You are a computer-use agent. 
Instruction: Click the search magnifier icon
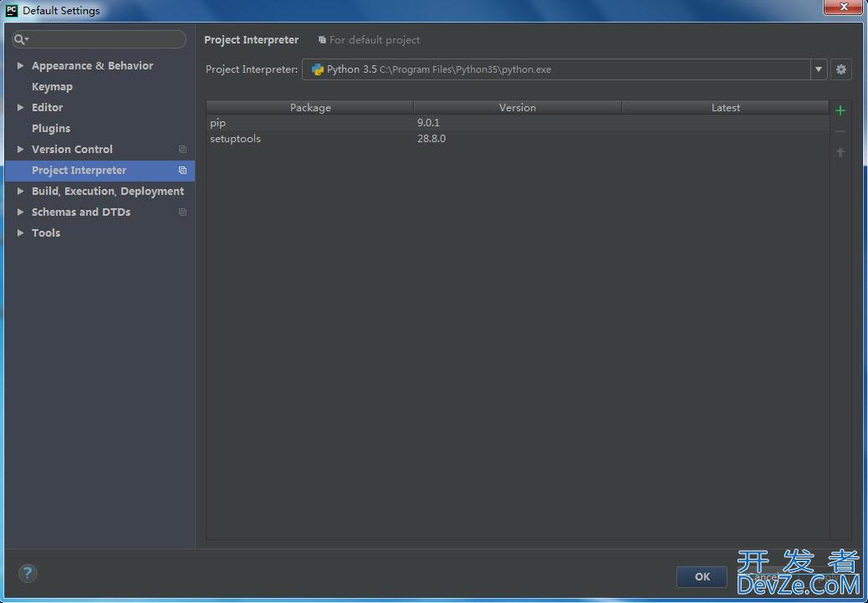click(x=20, y=39)
